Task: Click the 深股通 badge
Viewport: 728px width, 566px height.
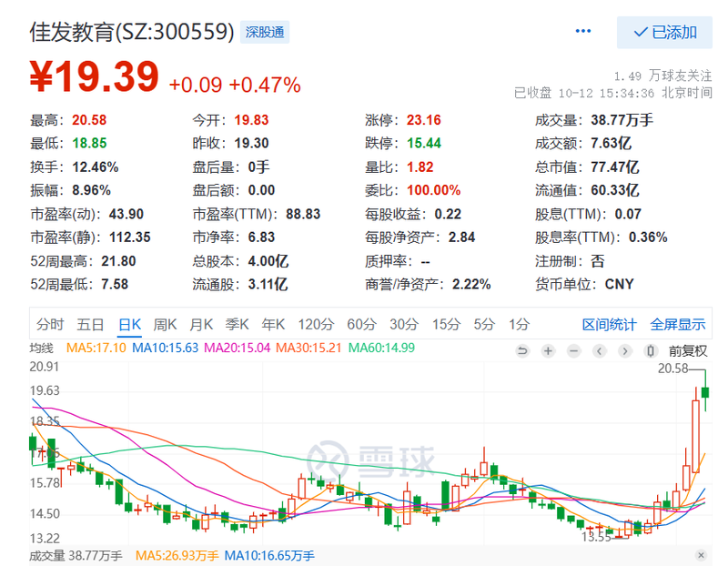Action: point(265,32)
